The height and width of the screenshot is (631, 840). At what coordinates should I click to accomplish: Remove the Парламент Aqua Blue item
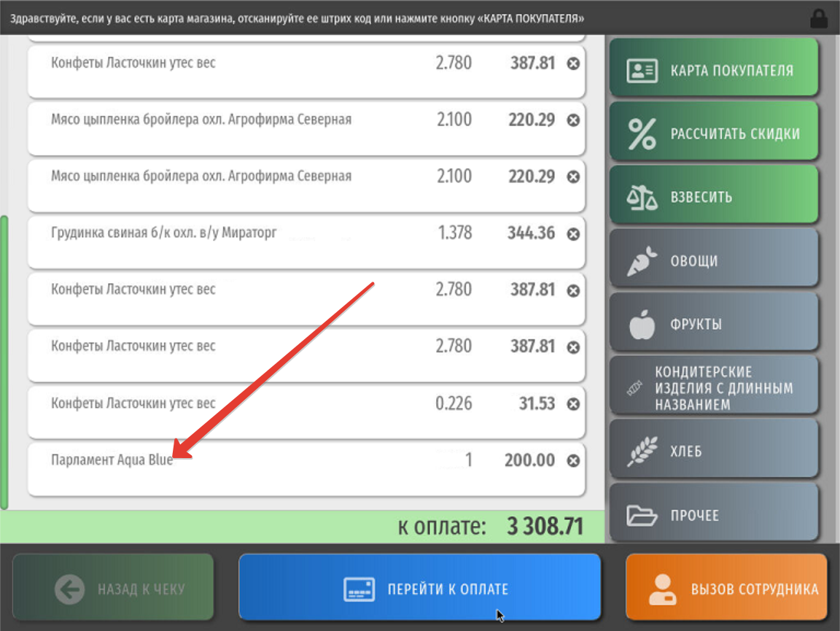(573, 460)
